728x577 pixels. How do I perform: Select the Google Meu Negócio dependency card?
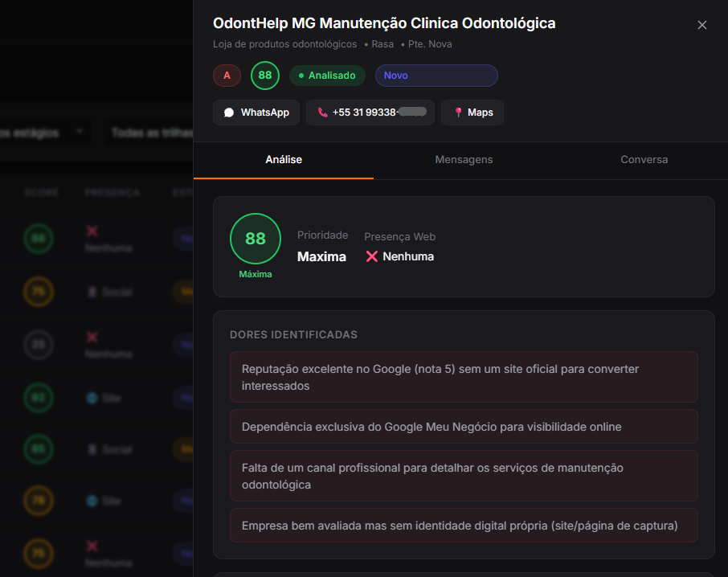click(x=464, y=427)
